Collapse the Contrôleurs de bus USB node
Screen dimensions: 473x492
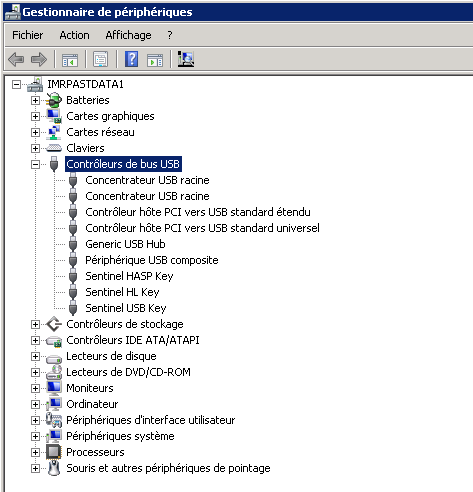35,164
